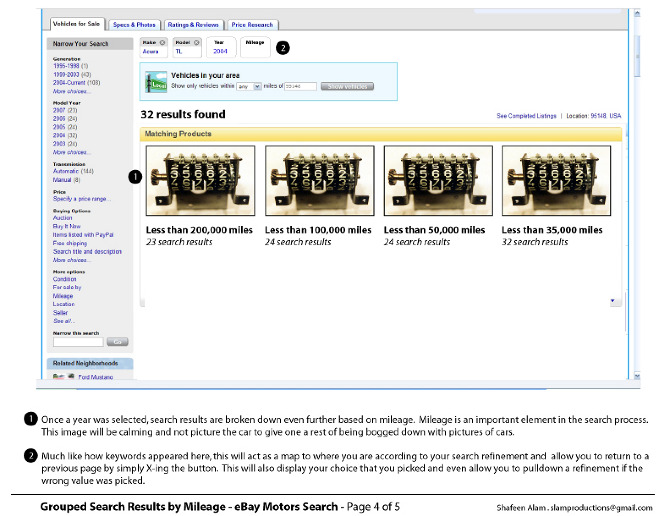Viewport: 670px width, 516px height.
Task: Click the Go button beside narrow search box
Action: tap(118, 342)
